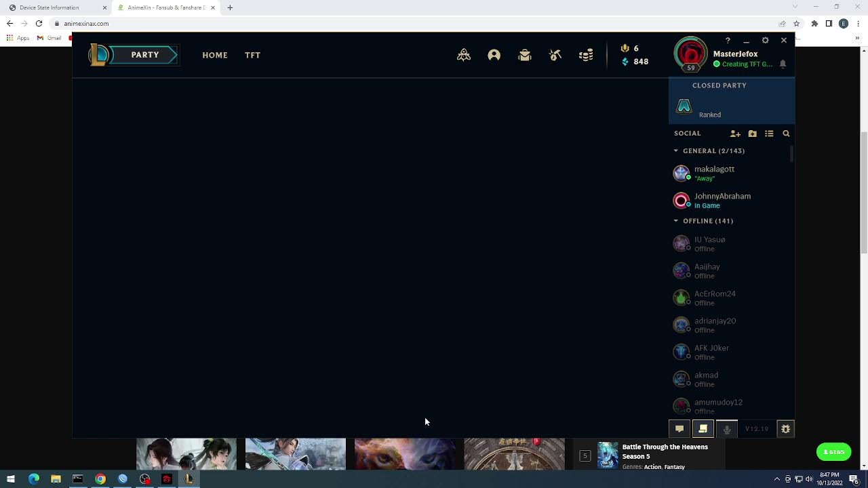Click the Fantasy genre link
The image size is (868, 488).
pyautogui.click(x=675, y=467)
